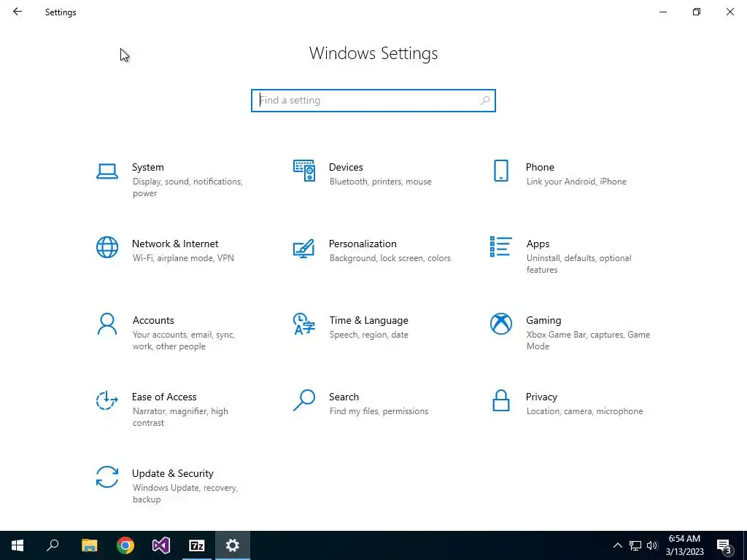Launch Google Chrome from the taskbar

point(125,545)
